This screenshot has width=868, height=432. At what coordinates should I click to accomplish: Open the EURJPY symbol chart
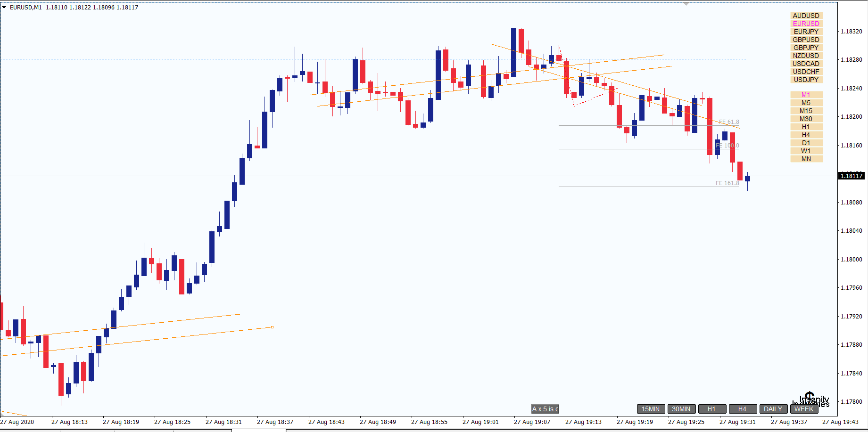coord(806,32)
